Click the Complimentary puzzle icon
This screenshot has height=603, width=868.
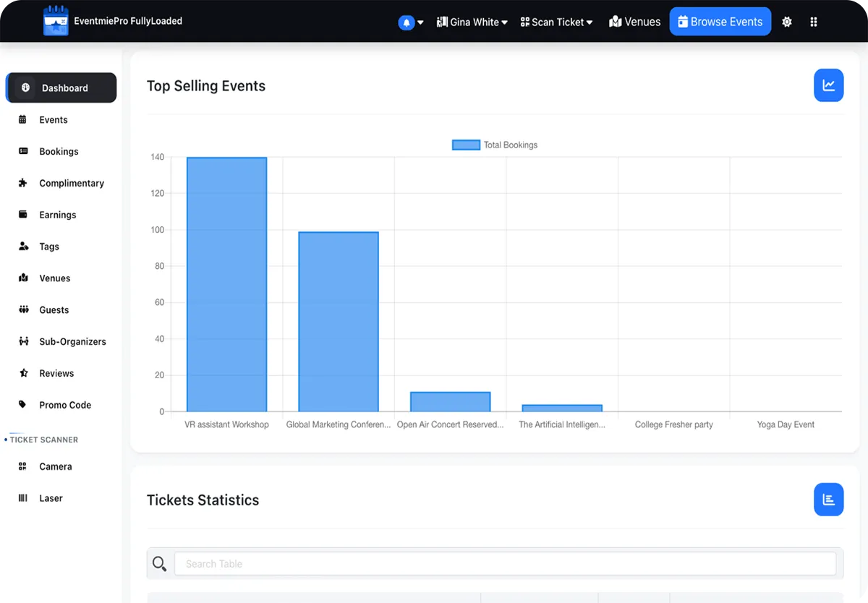pyautogui.click(x=23, y=183)
